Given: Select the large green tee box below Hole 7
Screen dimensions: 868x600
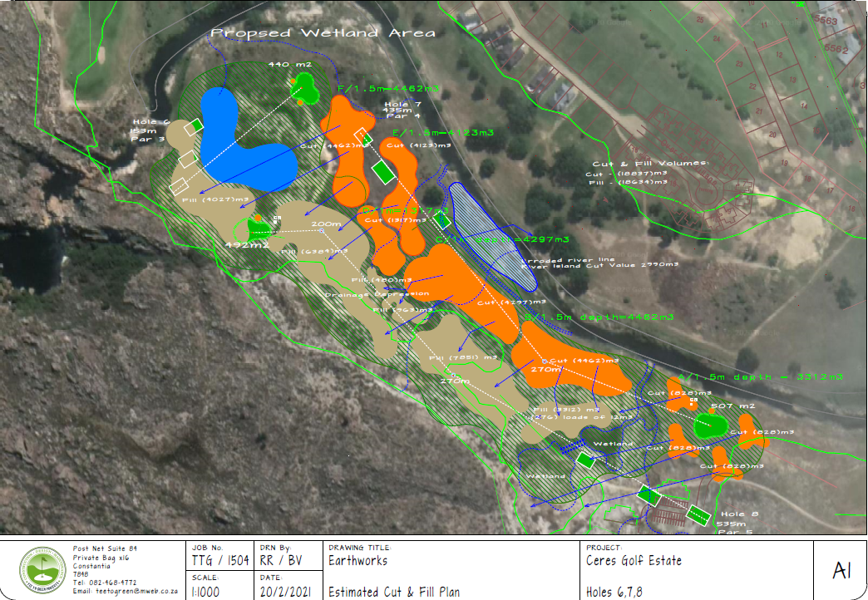Looking at the screenshot, I should (384, 173).
